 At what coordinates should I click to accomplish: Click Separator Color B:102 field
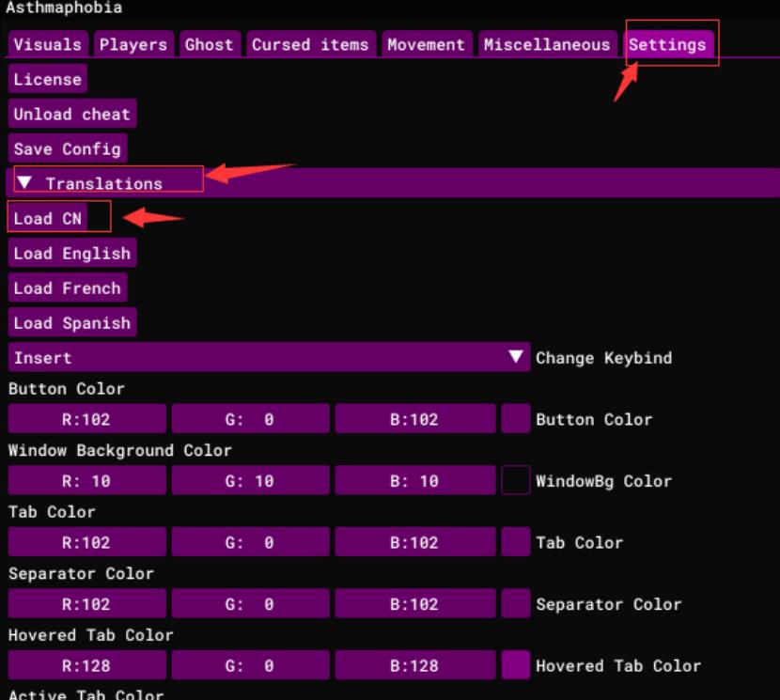click(x=414, y=603)
